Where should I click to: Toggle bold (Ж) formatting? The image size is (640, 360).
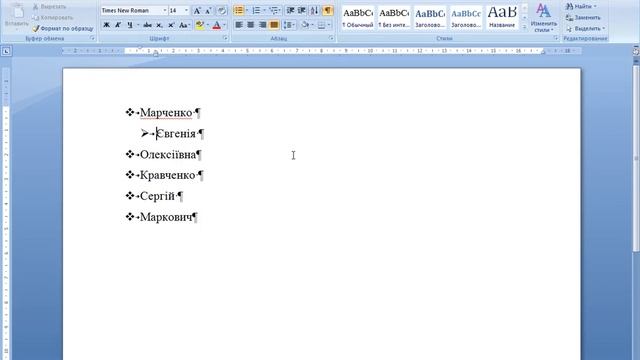point(107,25)
